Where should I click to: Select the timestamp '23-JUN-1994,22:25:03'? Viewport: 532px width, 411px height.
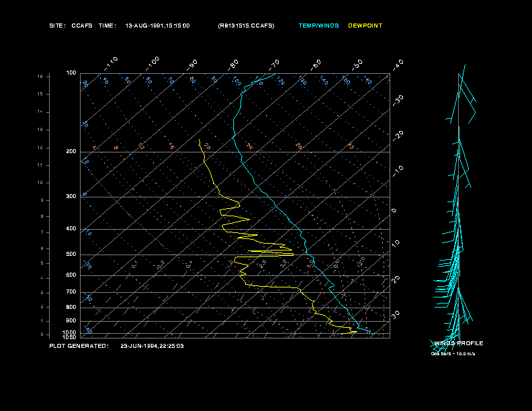click(152, 346)
